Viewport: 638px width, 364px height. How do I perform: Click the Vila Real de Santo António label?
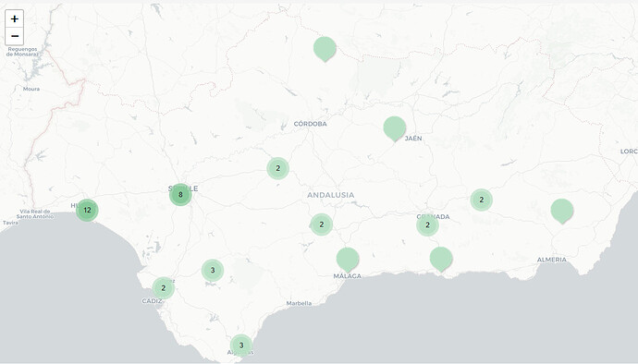pyautogui.click(x=35, y=214)
